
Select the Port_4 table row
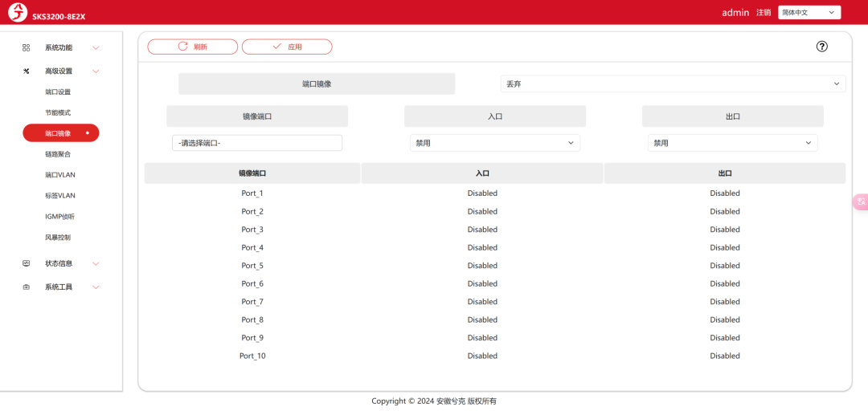pyautogui.click(x=495, y=247)
